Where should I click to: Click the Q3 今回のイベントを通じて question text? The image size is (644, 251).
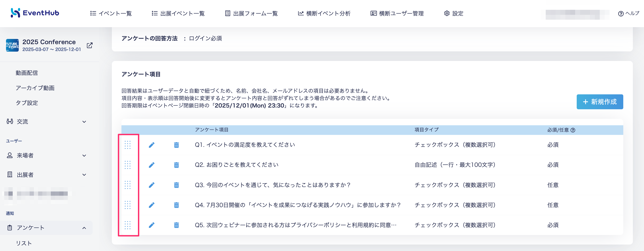(x=273, y=185)
